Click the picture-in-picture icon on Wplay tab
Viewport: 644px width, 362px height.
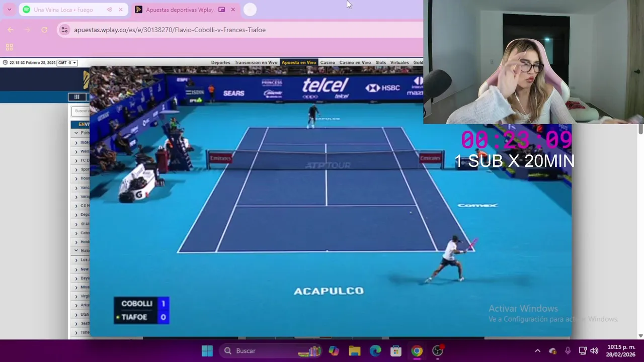[222, 10]
